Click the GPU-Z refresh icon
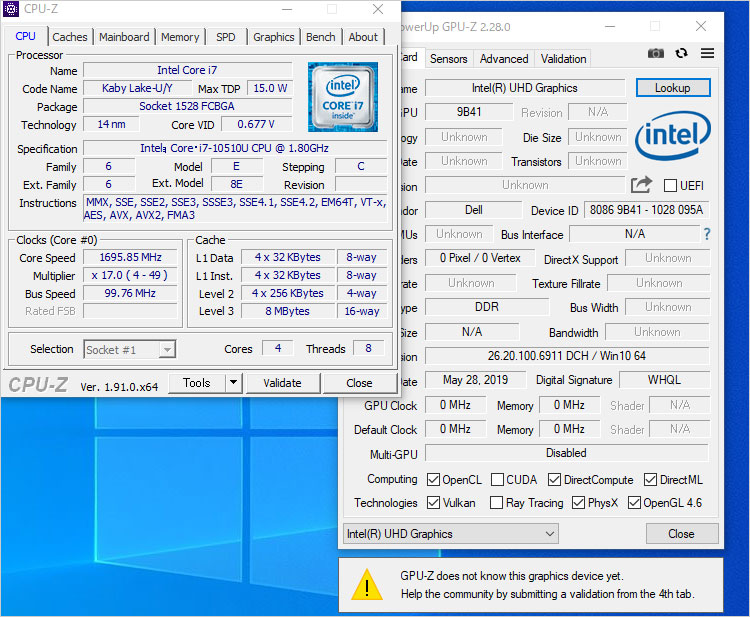Image resolution: width=750 pixels, height=617 pixels. [682, 53]
